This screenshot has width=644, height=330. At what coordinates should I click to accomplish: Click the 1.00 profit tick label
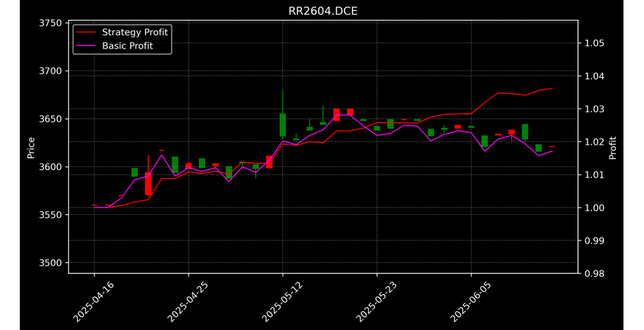pyautogui.click(x=594, y=208)
